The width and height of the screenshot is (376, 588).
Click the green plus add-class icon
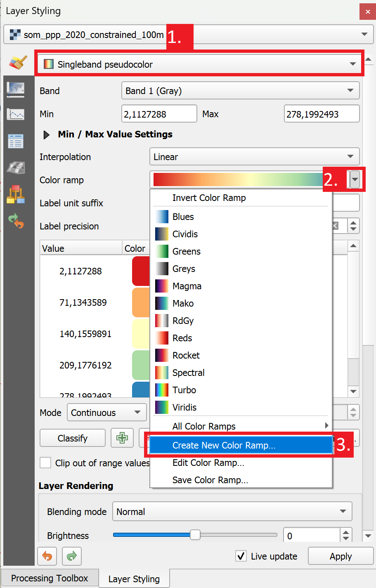(x=122, y=438)
